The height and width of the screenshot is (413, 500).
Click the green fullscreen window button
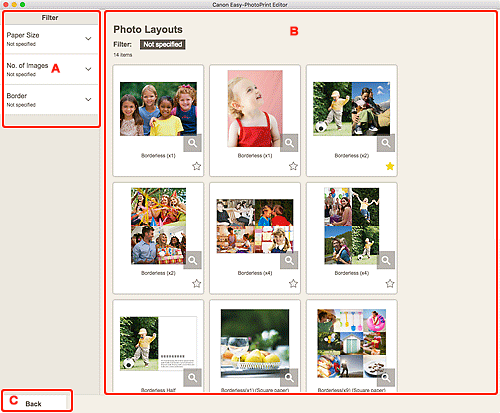[x=22, y=5]
